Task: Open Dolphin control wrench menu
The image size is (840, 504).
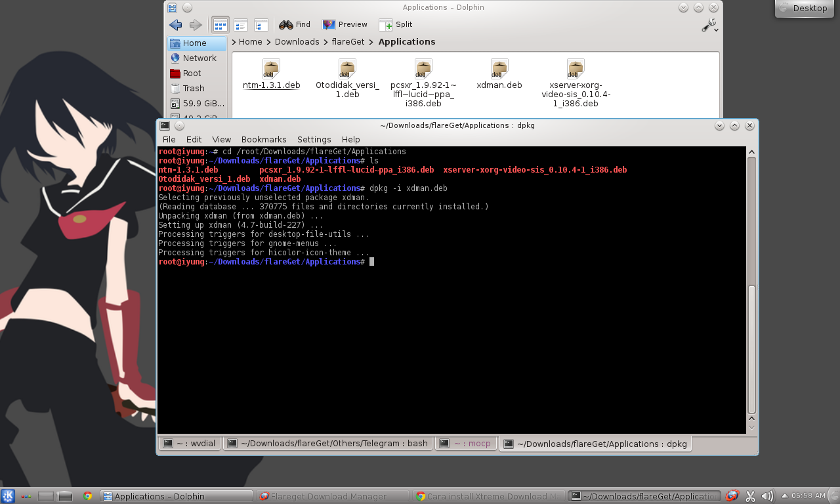Action: 710,26
